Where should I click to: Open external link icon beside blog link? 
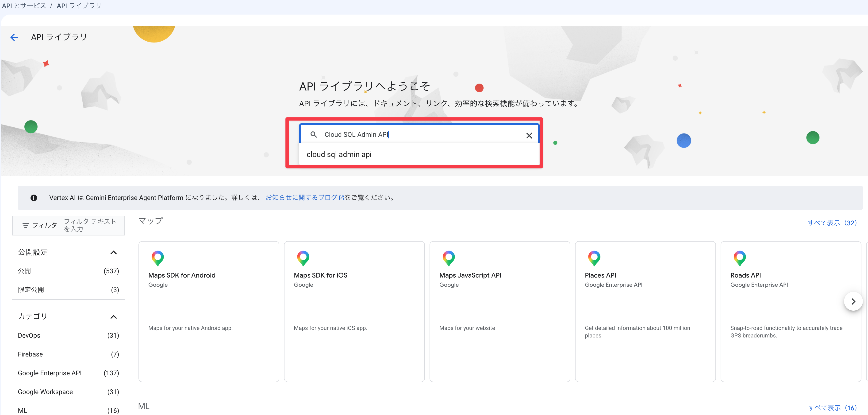point(341,198)
